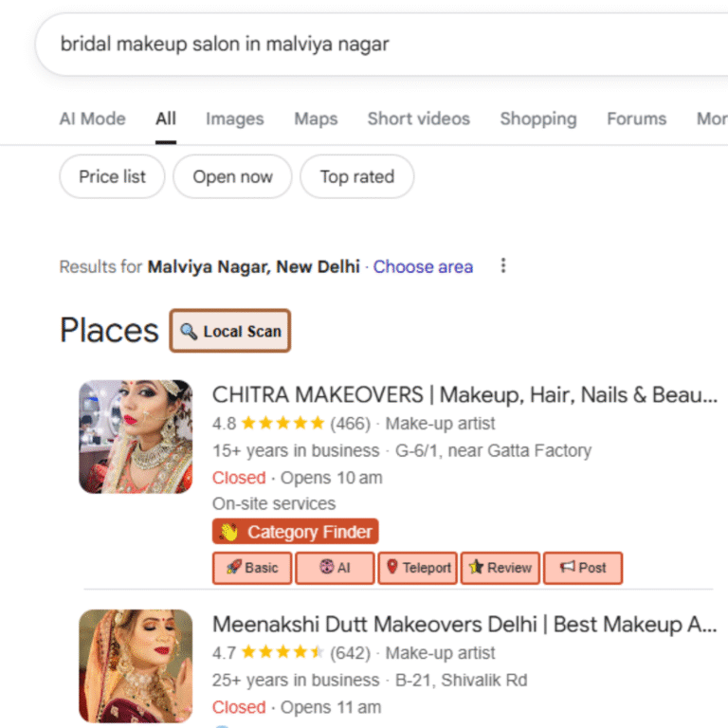Switch to the Maps tab
728x728 pixels.
pyautogui.click(x=316, y=118)
